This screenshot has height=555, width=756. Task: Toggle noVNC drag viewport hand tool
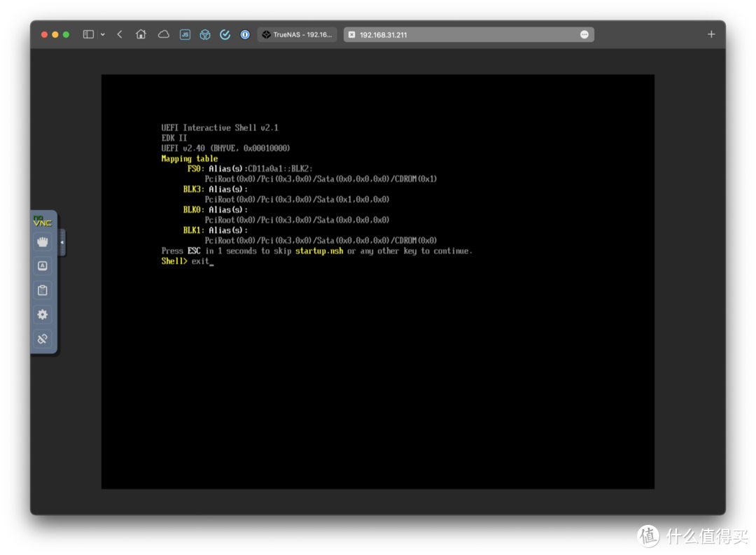point(43,242)
